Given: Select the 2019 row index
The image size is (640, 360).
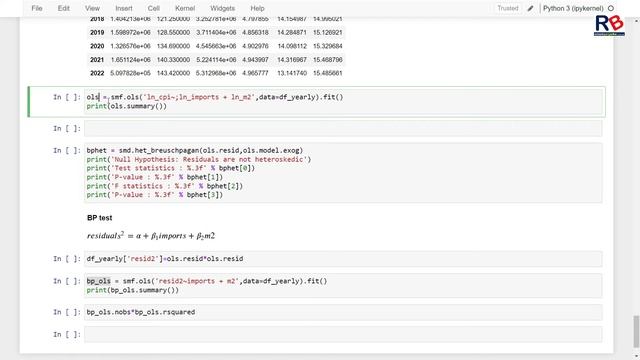Looking at the screenshot, I should point(97,32).
